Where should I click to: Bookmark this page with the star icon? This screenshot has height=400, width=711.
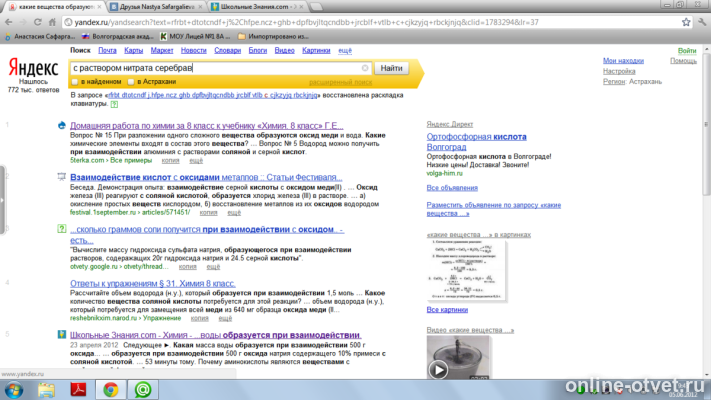point(686,22)
